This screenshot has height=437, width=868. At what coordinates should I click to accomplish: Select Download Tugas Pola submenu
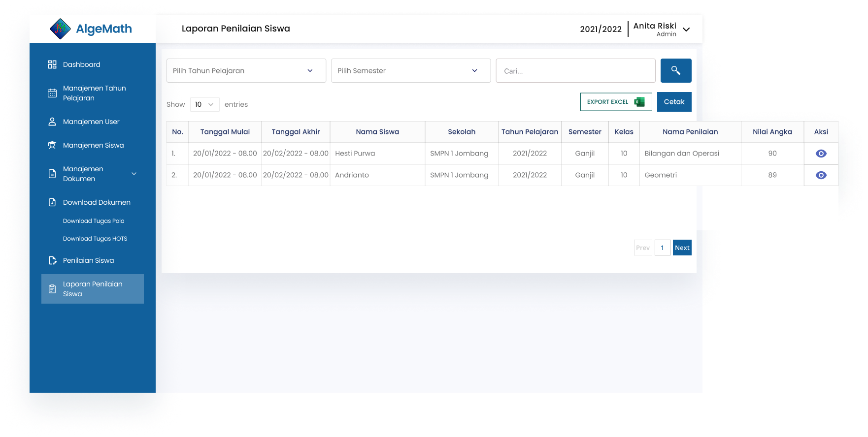pyautogui.click(x=94, y=221)
